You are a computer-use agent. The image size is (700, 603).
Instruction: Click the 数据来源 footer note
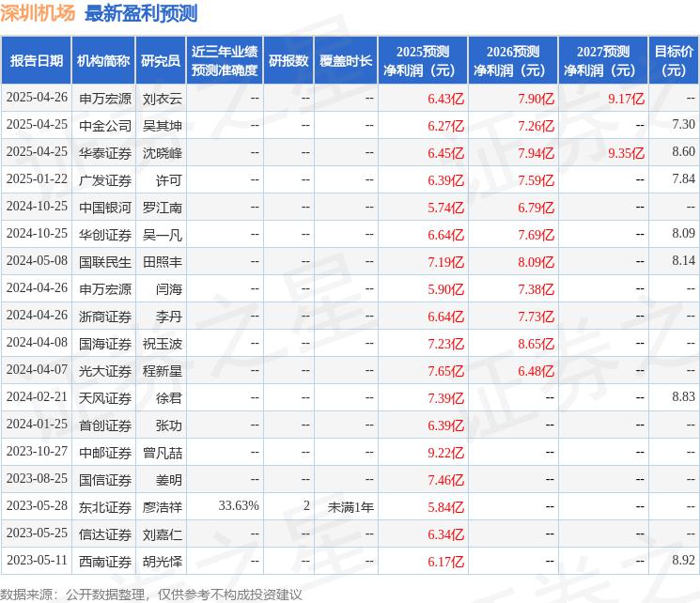tap(151, 595)
